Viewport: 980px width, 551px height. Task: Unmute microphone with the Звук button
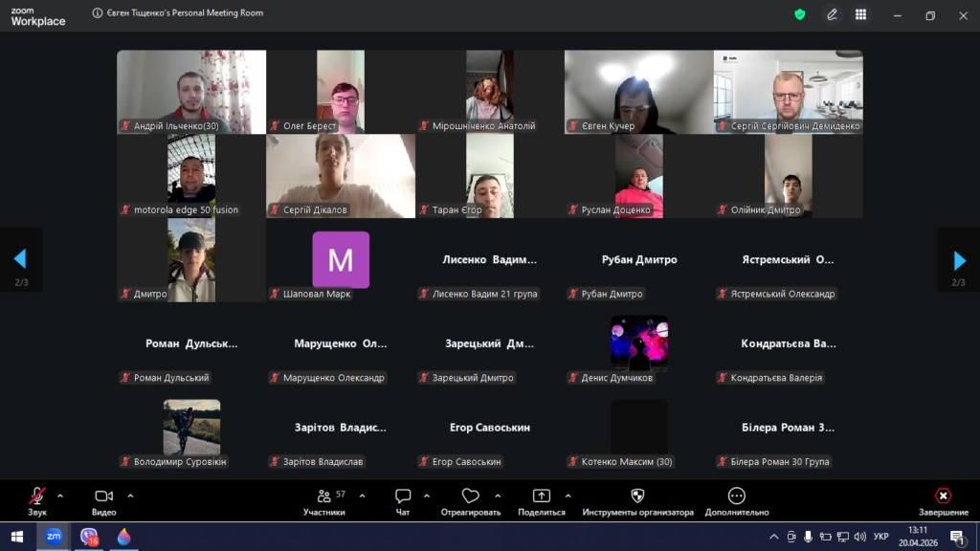click(x=36, y=497)
